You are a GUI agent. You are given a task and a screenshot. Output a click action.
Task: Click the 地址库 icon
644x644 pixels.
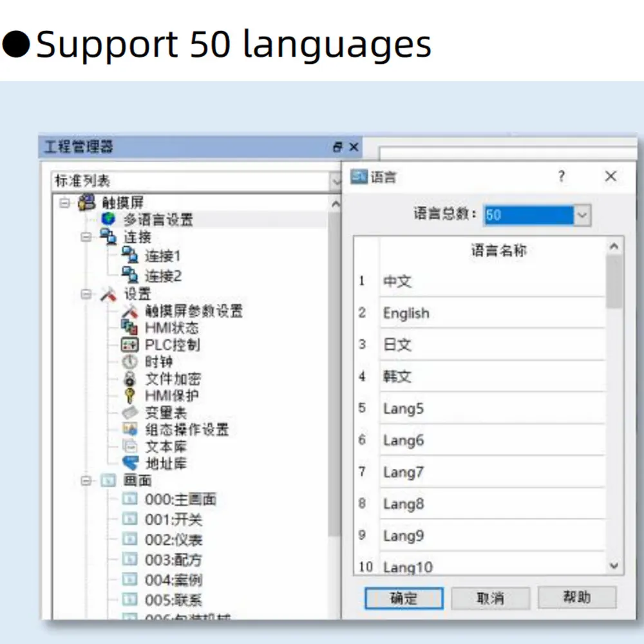(x=130, y=463)
